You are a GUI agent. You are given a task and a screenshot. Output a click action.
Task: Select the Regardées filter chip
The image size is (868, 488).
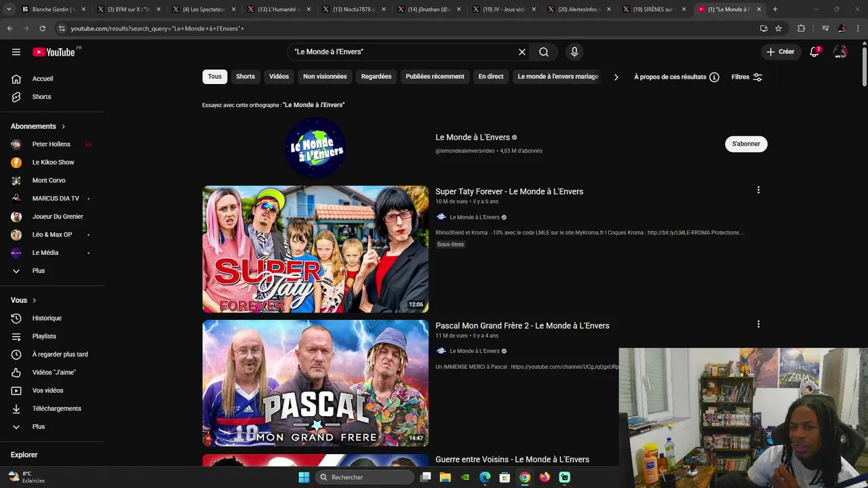tap(376, 77)
